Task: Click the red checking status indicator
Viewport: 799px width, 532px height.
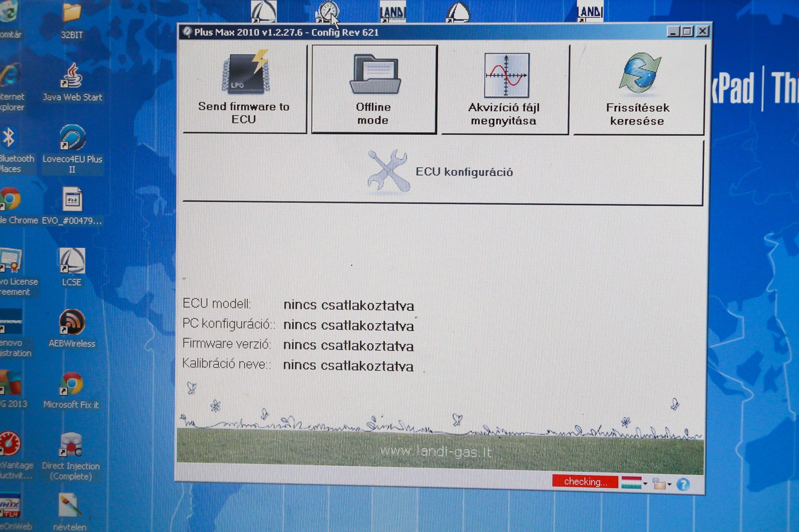Action: point(585,482)
